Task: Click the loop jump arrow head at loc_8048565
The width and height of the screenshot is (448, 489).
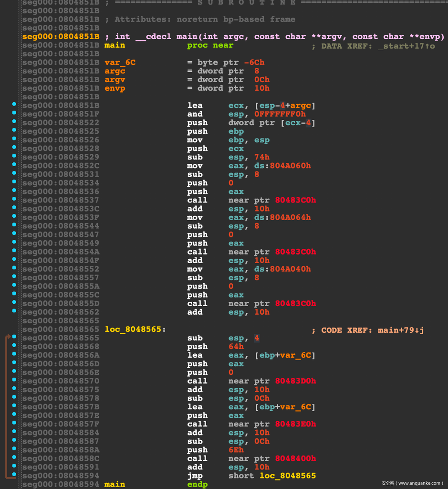Action: point(9,337)
